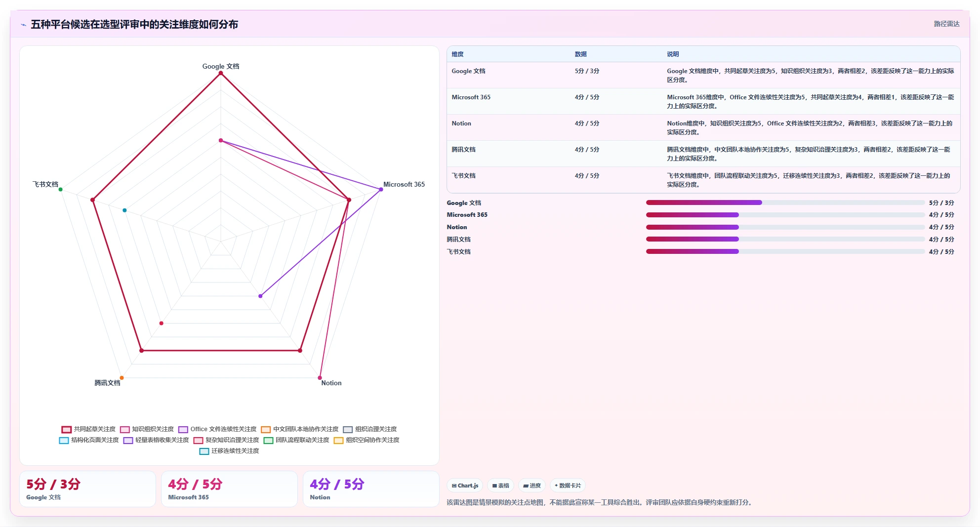Click the Notion progress bar
Image resolution: width=980 pixels, height=527 pixels.
pos(785,227)
